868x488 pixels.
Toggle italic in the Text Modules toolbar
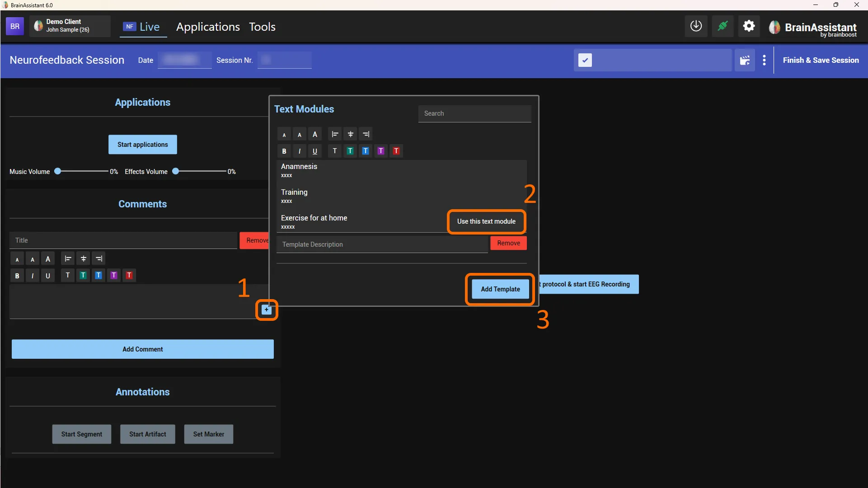(x=300, y=151)
